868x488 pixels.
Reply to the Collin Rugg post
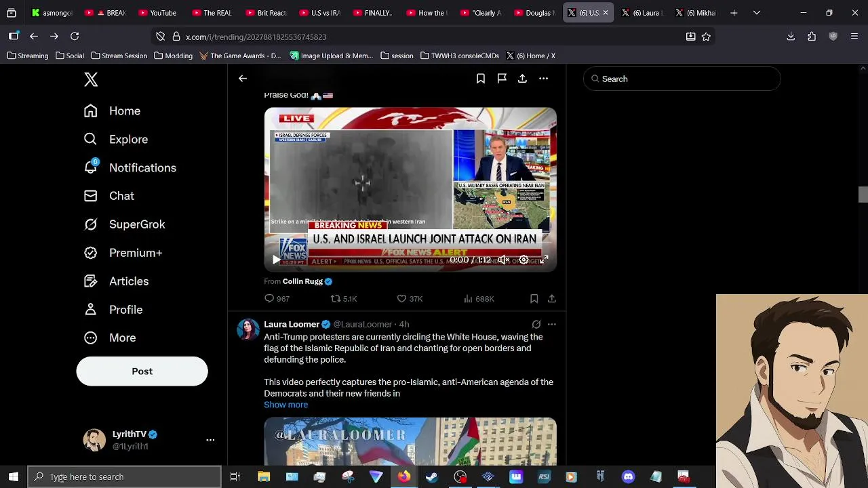(x=277, y=299)
